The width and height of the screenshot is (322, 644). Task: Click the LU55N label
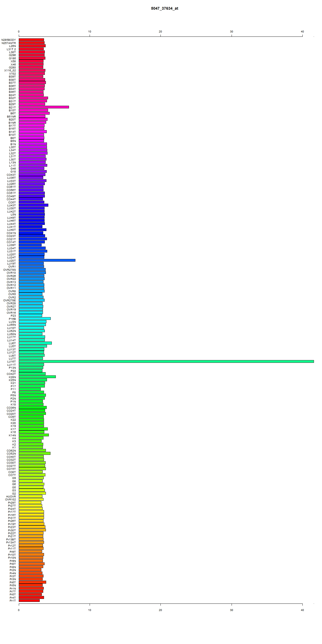(x=12, y=325)
